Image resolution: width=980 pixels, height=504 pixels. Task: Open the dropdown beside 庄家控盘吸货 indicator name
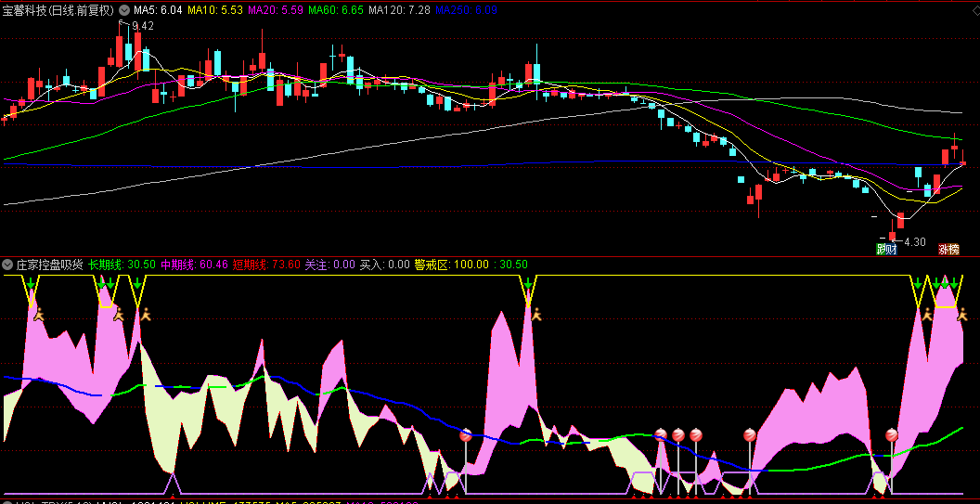click(x=8, y=265)
